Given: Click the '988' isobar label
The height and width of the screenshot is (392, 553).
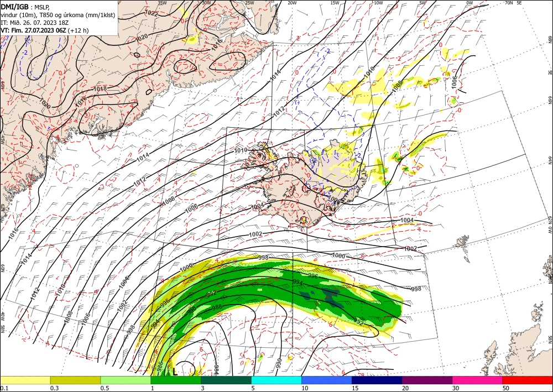Looking at the screenshot, I should coord(217,307).
